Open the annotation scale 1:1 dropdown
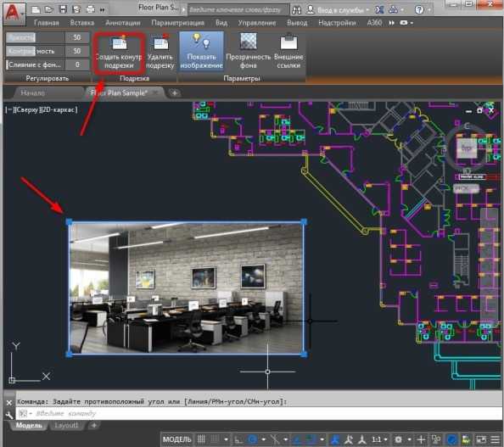The height and width of the screenshot is (447, 504). [379, 439]
